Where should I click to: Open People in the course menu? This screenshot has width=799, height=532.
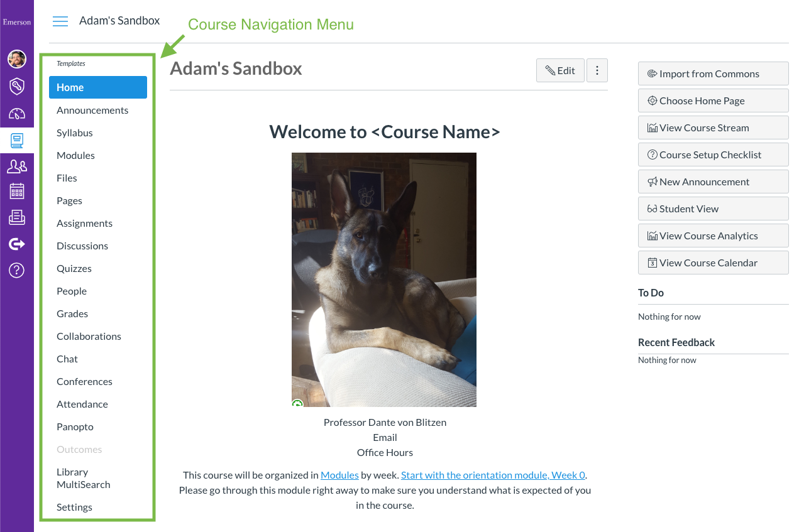point(72,291)
